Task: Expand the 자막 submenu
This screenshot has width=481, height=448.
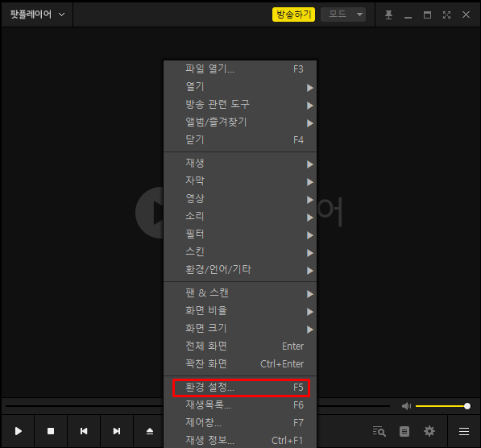Action: point(240,181)
